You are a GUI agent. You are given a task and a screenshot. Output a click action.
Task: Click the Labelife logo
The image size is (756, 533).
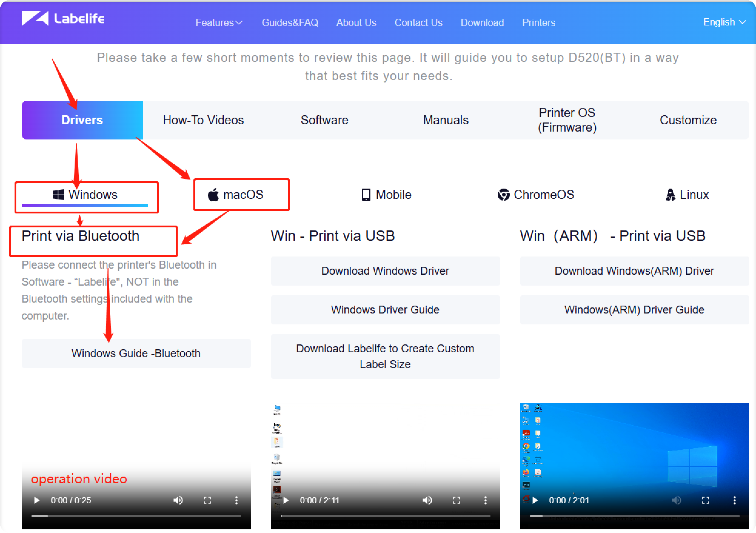coord(63,18)
